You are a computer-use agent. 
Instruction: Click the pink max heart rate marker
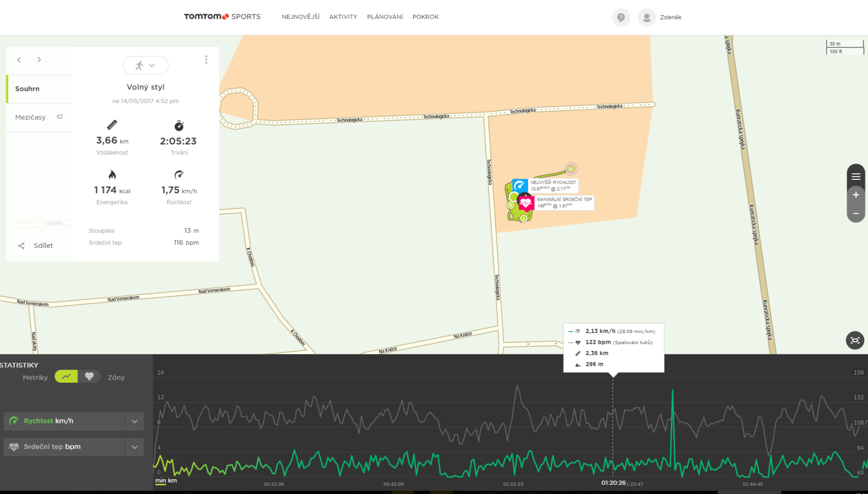(525, 203)
